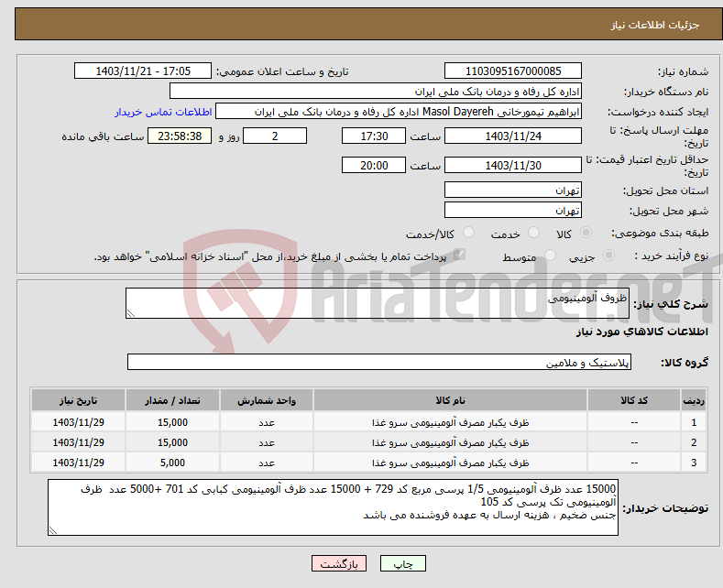Screen dimensions: 723x588
Task: Click the price validity date 1403/11/30
Action: coord(513,165)
